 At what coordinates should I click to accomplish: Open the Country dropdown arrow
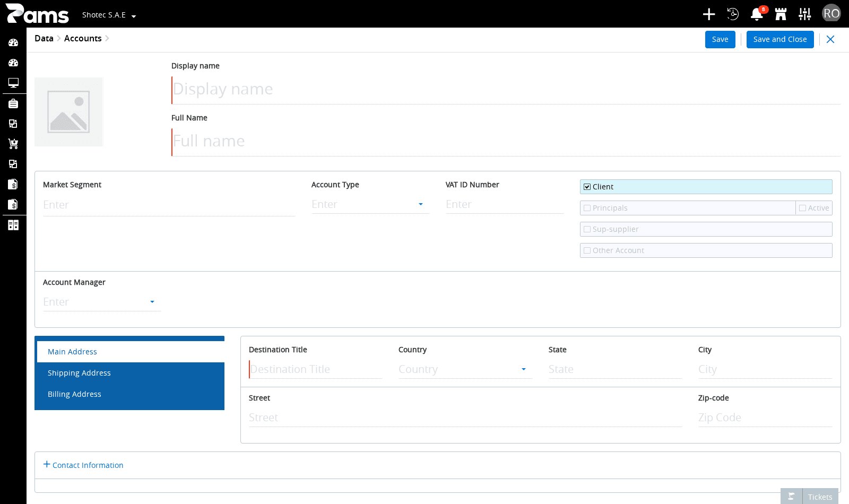click(x=524, y=369)
